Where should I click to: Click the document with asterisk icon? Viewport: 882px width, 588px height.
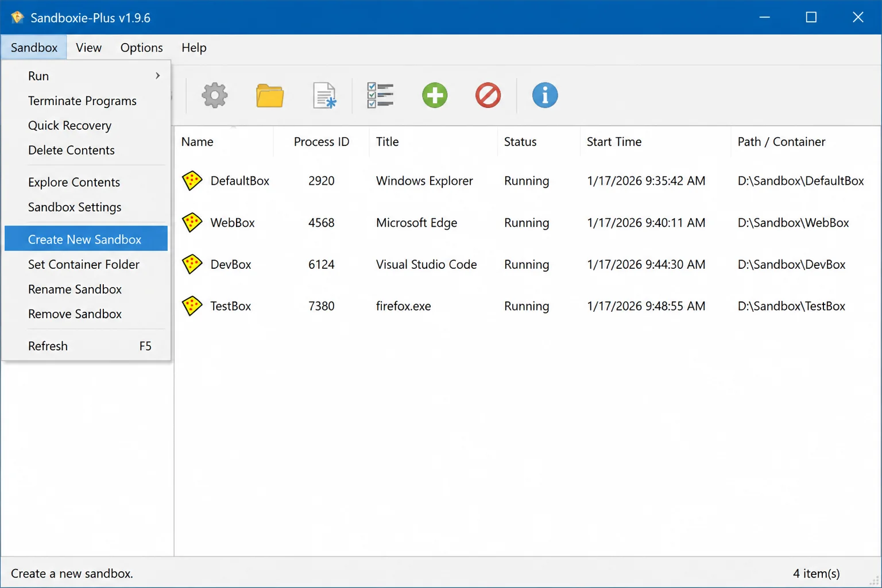(324, 95)
